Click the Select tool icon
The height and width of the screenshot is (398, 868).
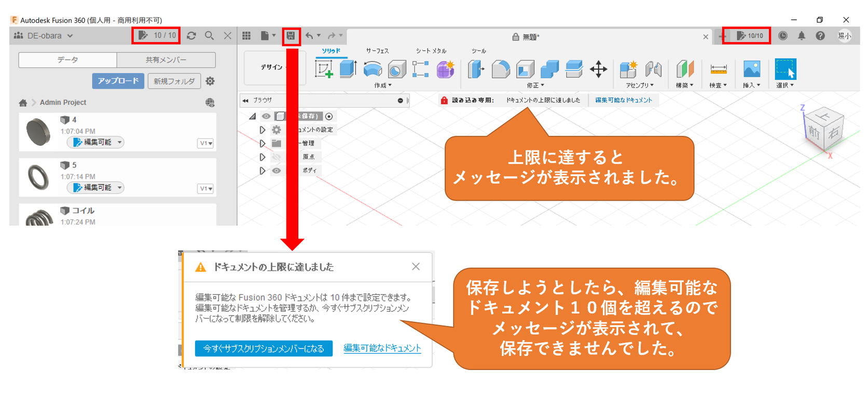(785, 69)
